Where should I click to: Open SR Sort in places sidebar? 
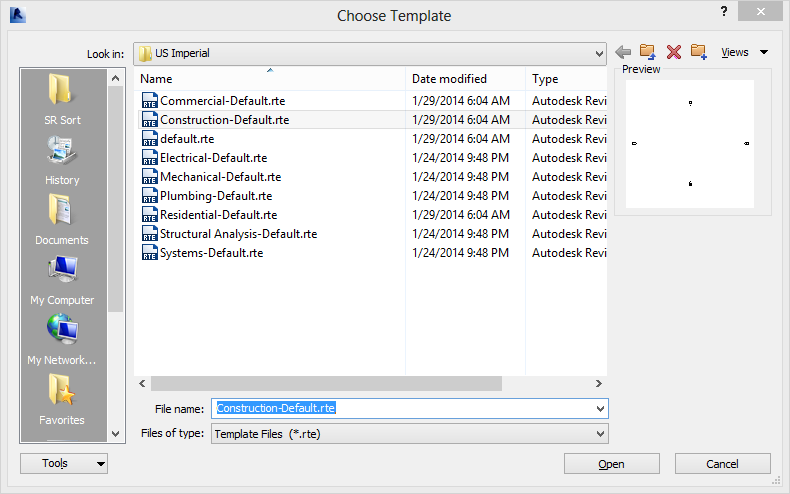(62, 98)
